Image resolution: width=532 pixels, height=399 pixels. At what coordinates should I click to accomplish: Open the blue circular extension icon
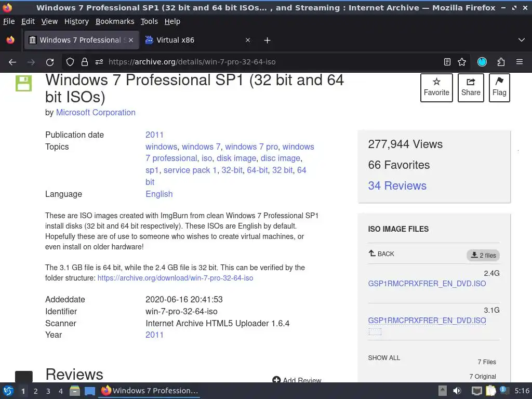coord(482,62)
